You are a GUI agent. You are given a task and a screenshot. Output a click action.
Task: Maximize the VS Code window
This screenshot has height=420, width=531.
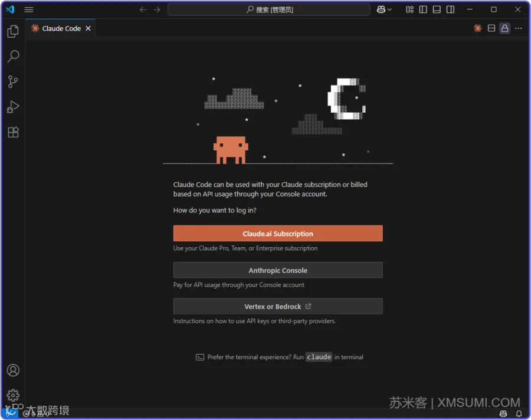[494, 9]
